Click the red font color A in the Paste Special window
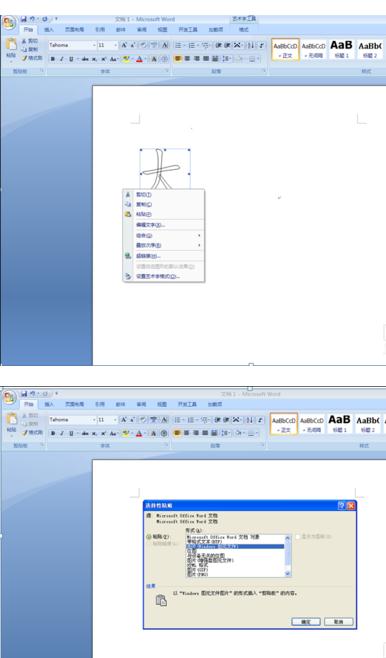The height and width of the screenshot is (658, 386). (x=139, y=433)
